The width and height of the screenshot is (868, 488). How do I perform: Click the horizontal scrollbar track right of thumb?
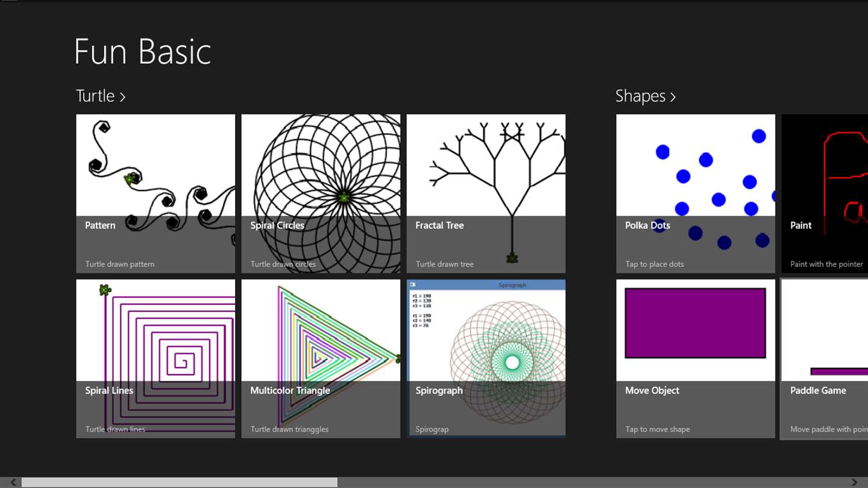591,483
